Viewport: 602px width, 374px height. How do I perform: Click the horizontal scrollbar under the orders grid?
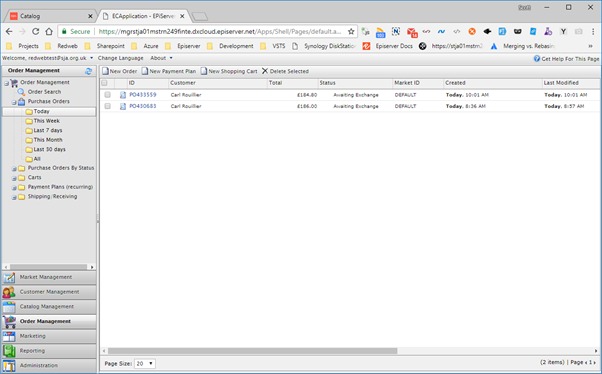click(253, 351)
